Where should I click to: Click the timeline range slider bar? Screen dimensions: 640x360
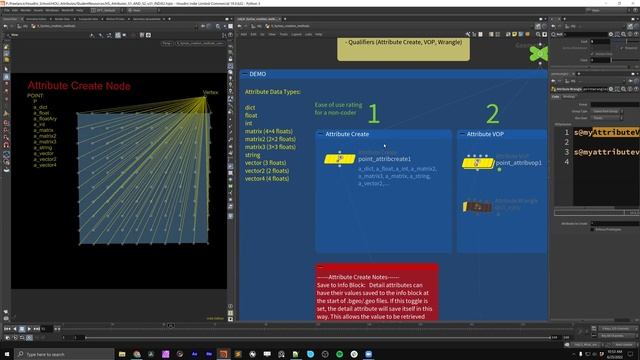pyautogui.click(x=317, y=338)
